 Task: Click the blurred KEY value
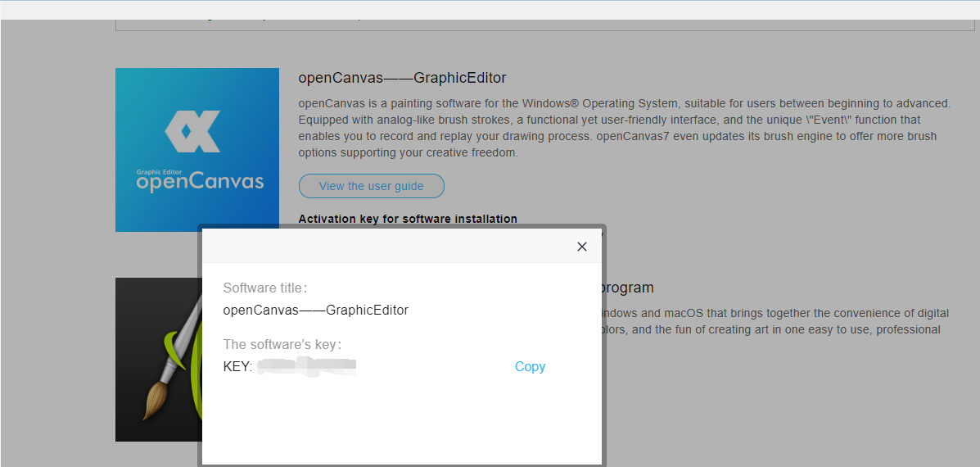(x=306, y=366)
